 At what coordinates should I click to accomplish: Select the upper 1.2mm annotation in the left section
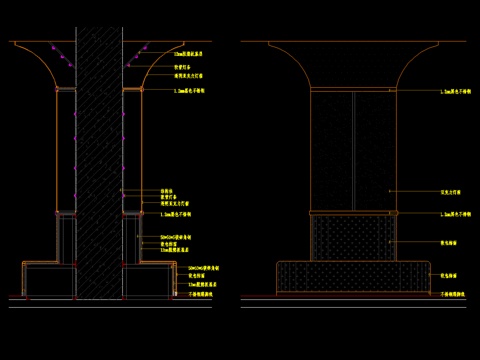pyautogui.click(x=189, y=91)
